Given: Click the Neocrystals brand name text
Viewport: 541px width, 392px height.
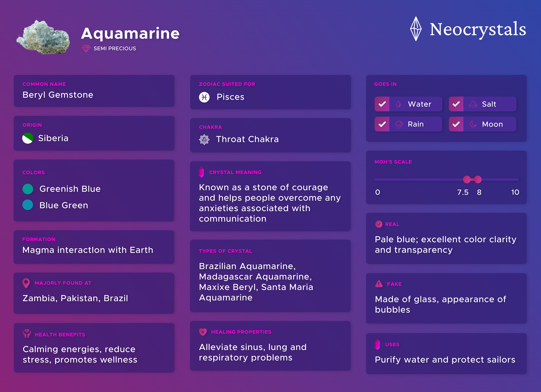Looking at the screenshot, I should [478, 29].
